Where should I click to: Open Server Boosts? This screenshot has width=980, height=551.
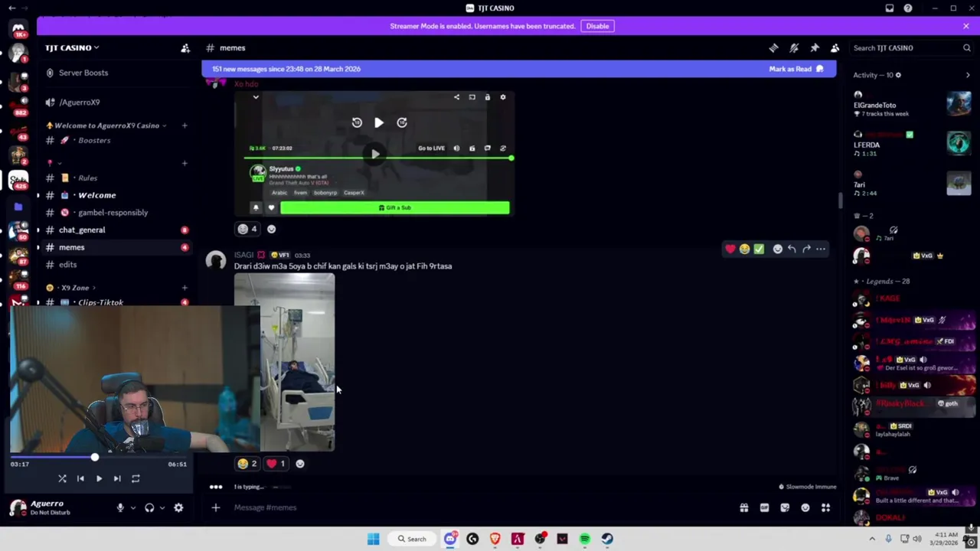[115, 73]
